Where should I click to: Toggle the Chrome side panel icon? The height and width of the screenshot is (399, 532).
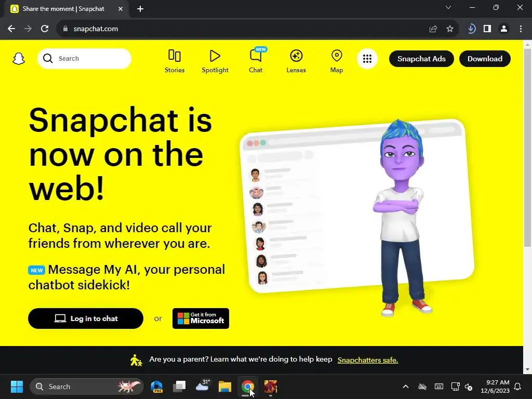point(487,29)
